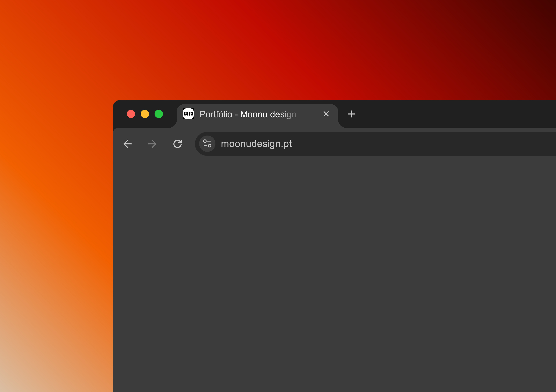Click the forward navigation arrow
The width and height of the screenshot is (556, 392).
(152, 144)
